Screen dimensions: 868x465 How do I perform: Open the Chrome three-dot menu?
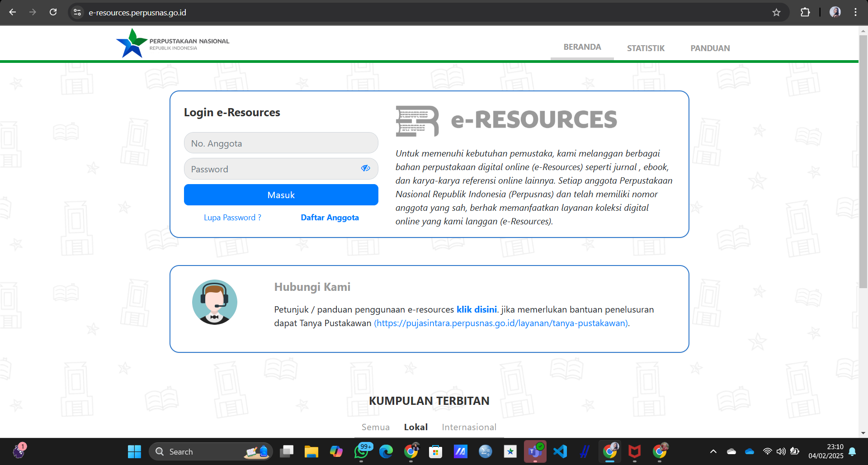855,12
